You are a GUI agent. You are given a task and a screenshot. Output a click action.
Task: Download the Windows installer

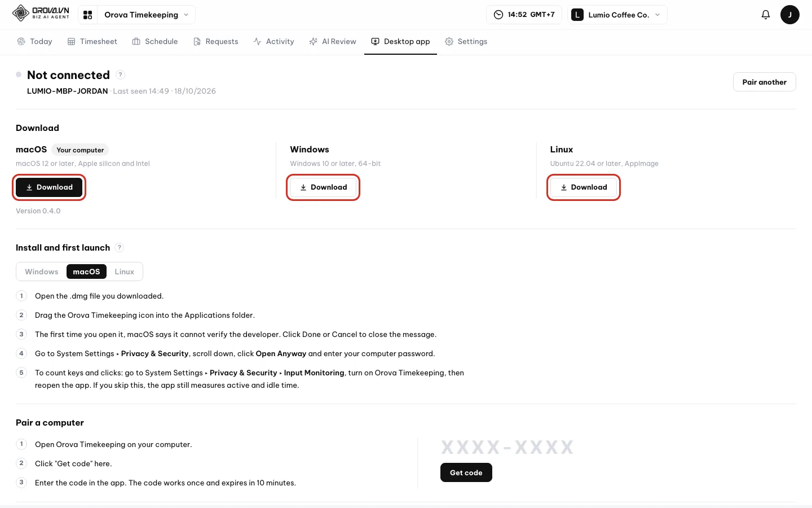click(323, 187)
